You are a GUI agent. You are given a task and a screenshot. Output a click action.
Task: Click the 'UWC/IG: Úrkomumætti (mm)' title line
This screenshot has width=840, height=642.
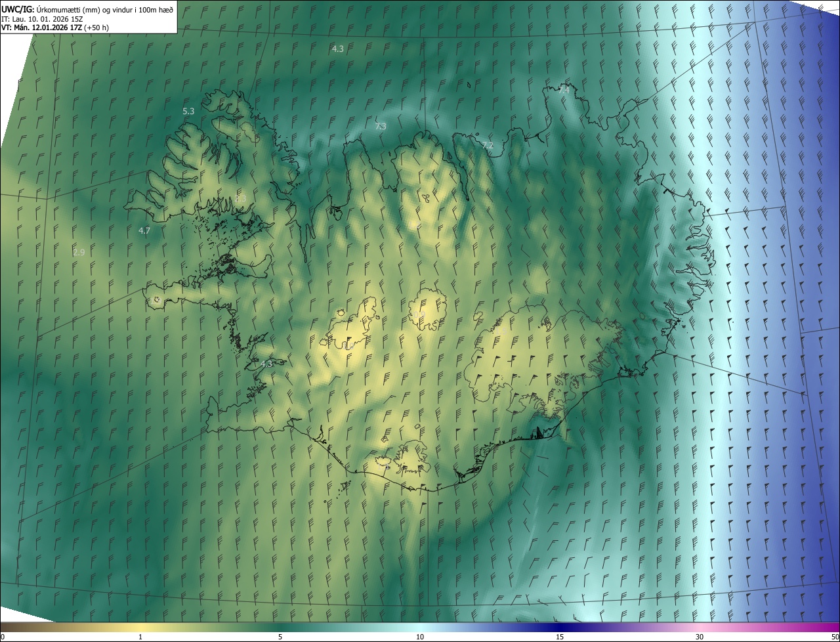click(x=87, y=9)
